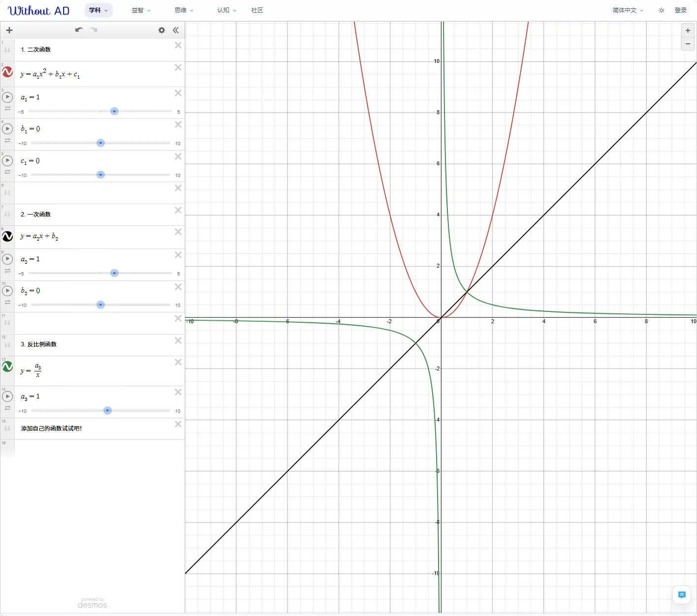This screenshot has width=697, height=616.
Task: Click the empty expression row 16
Action: tap(93, 449)
